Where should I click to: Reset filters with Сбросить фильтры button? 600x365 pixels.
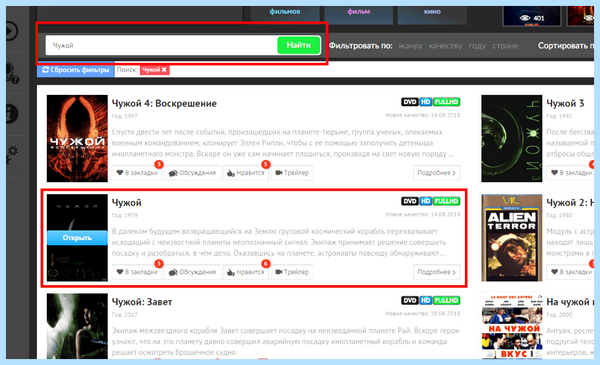click(x=75, y=70)
